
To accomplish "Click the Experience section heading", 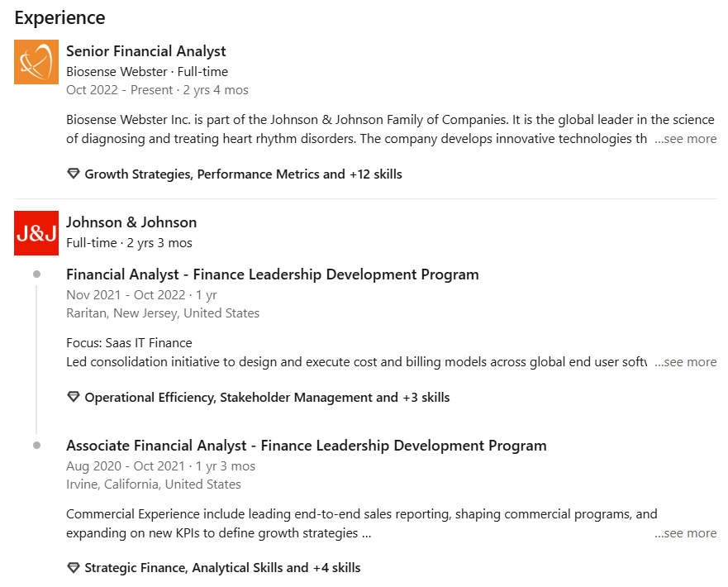I will (x=59, y=17).
